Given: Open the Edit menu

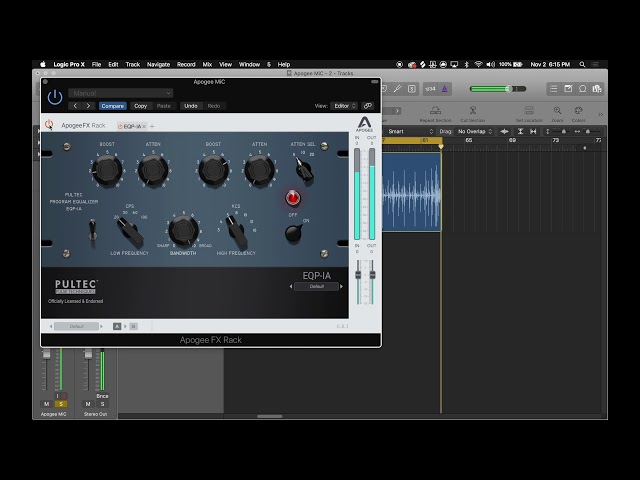Looking at the screenshot, I should click(113, 64).
